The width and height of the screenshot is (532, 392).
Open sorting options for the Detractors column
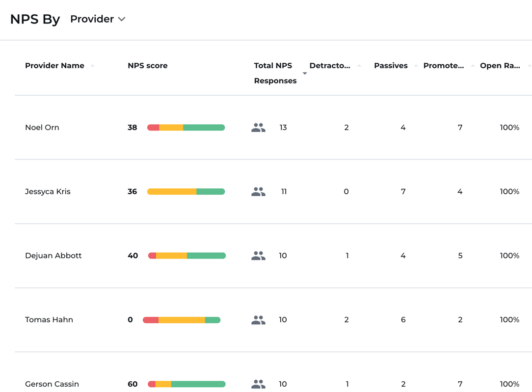(359, 65)
